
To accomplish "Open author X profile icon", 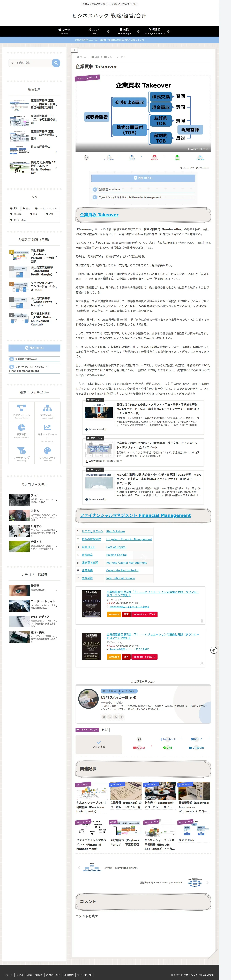I will tap(109, 717).
